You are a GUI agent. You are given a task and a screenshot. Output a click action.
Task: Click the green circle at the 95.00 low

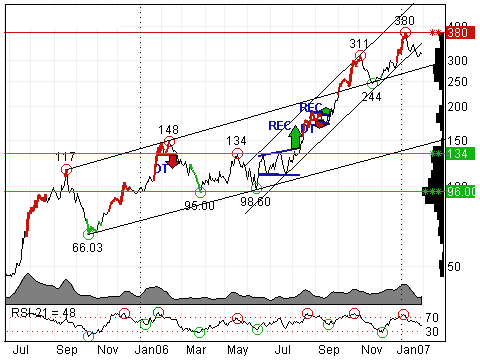200,192
